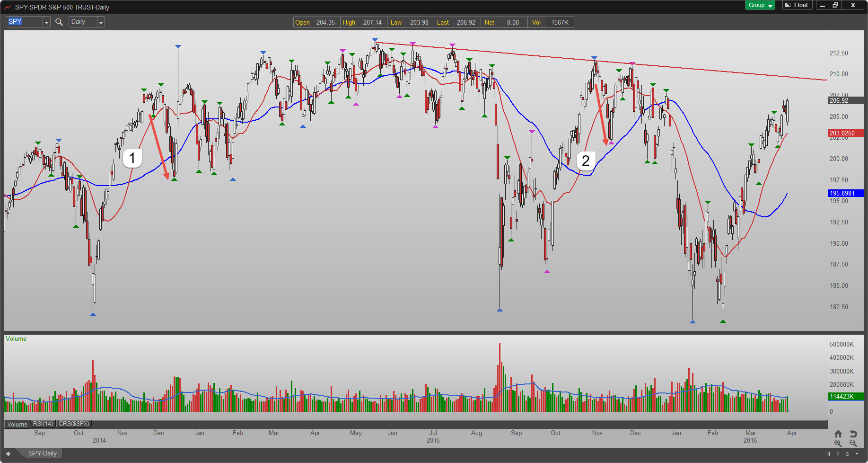Image resolution: width=868 pixels, height=463 pixels.
Task: Click the Low value 203.98
Action: pos(419,22)
